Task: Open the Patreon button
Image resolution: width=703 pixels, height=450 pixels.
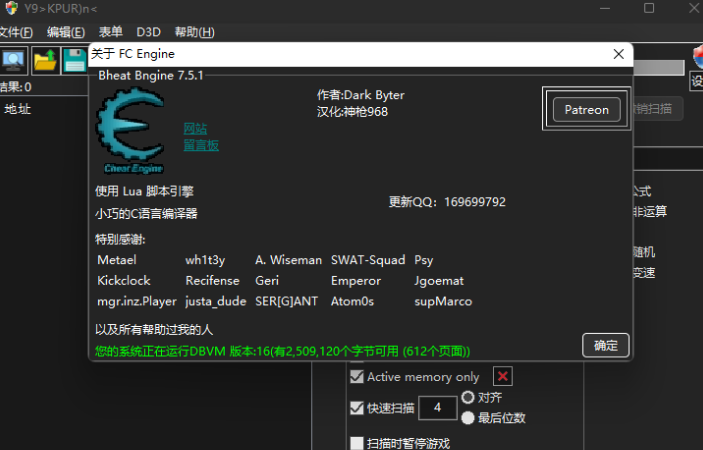Action: (x=586, y=109)
